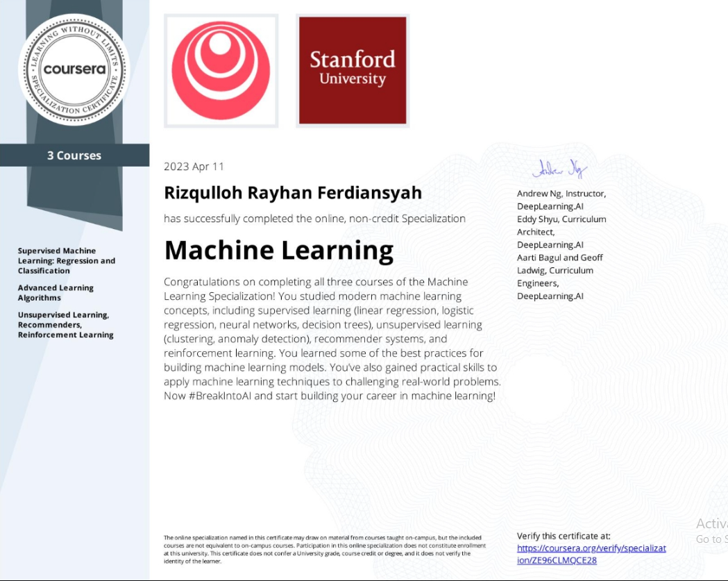Click Unsupervised Learning, Recommenders course entry
Image resolution: width=728 pixels, height=581 pixels.
(x=65, y=324)
